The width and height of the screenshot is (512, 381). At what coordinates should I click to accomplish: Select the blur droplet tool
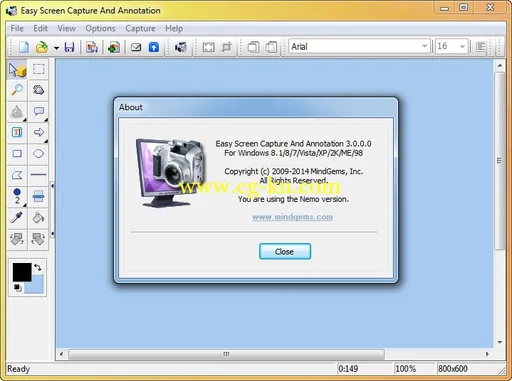[17, 111]
